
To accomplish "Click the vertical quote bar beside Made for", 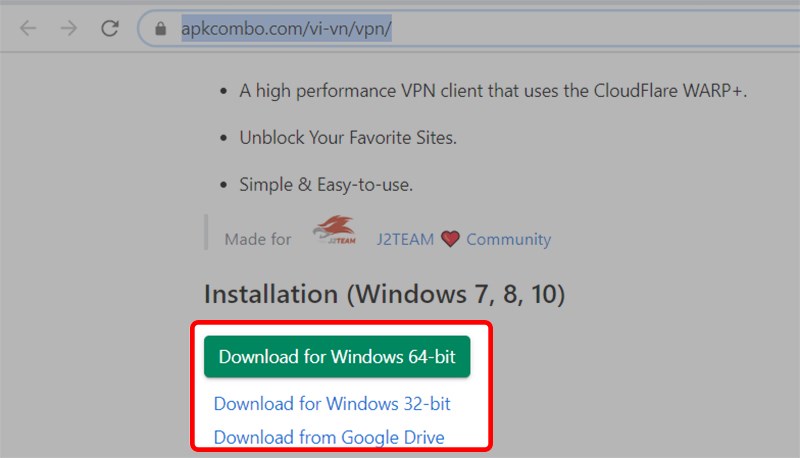I will point(206,233).
